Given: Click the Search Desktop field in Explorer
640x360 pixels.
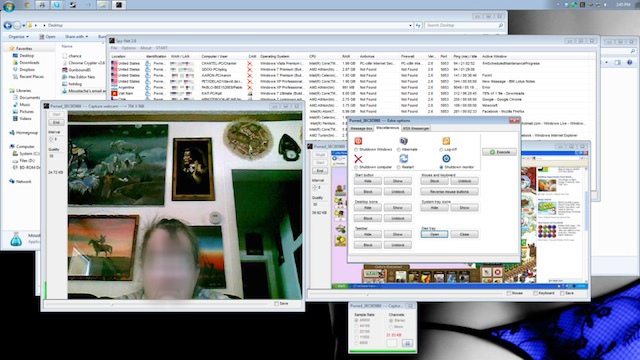Looking at the screenshot, I should click(464, 25).
